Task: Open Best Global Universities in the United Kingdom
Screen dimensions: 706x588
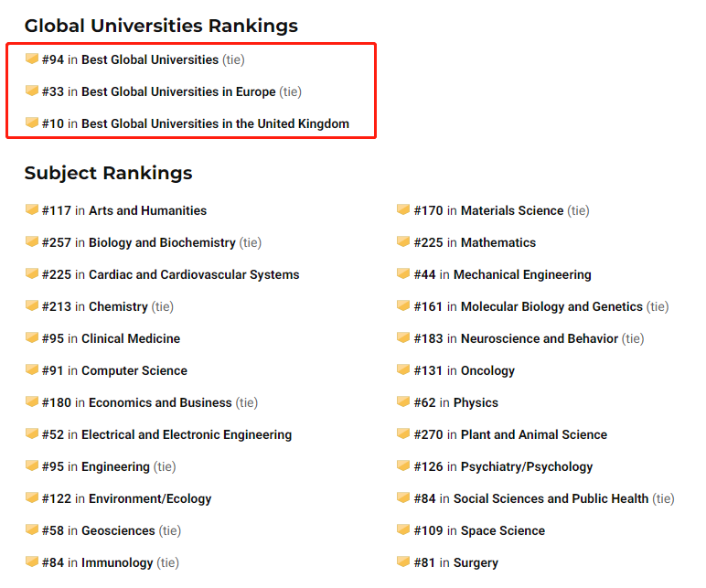Action: (215, 123)
